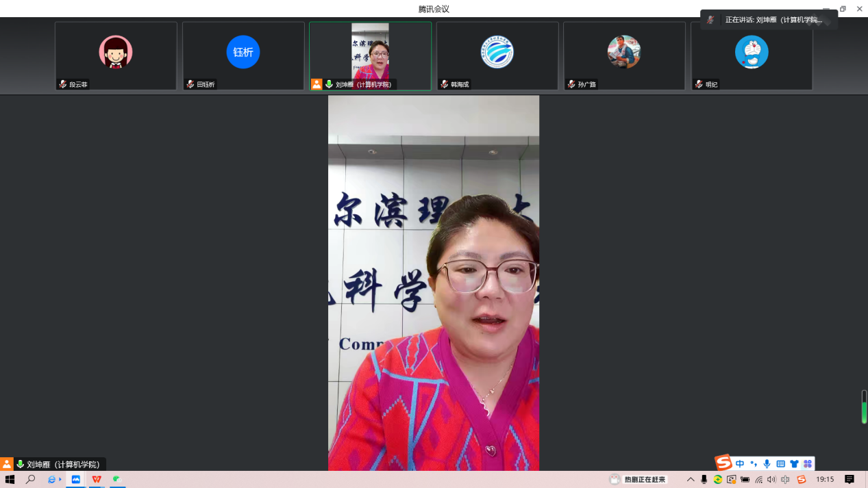Click the orange host icon beside 刘坤雁
Viewport: 868px width, 488px height.
pyautogui.click(x=317, y=84)
